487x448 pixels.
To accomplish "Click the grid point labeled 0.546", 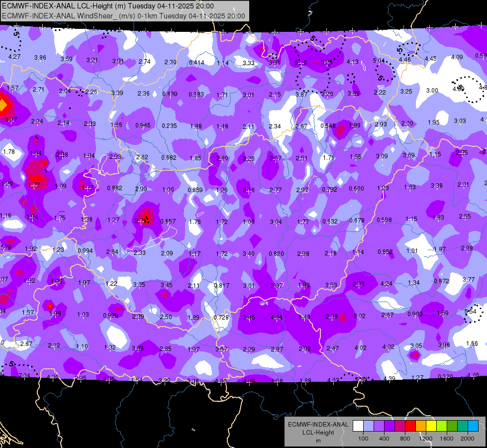I will (x=328, y=126).
